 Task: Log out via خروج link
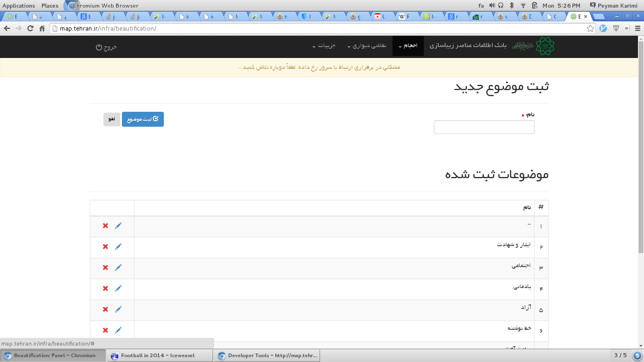tap(106, 47)
